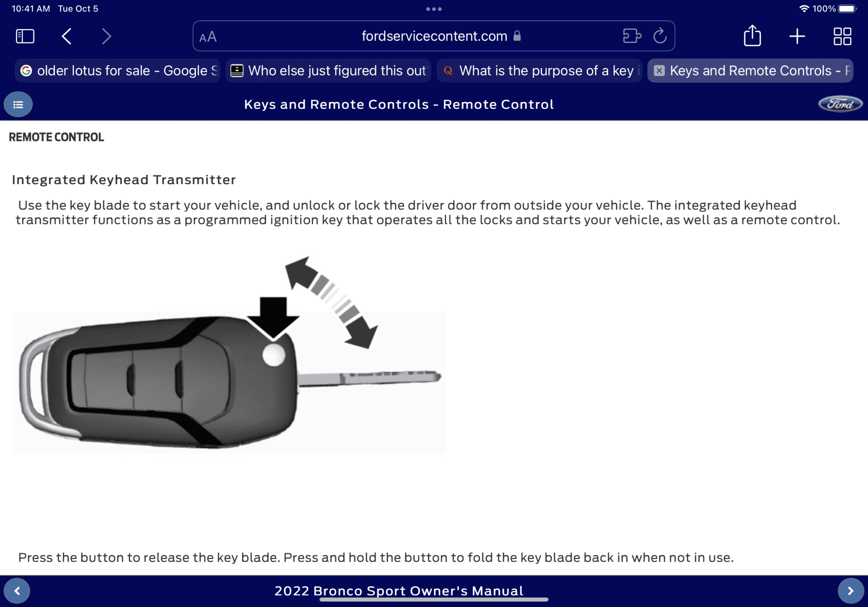868x607 pixels.
Task: Add a new tab with plus
Action: [x=797, y=36]
